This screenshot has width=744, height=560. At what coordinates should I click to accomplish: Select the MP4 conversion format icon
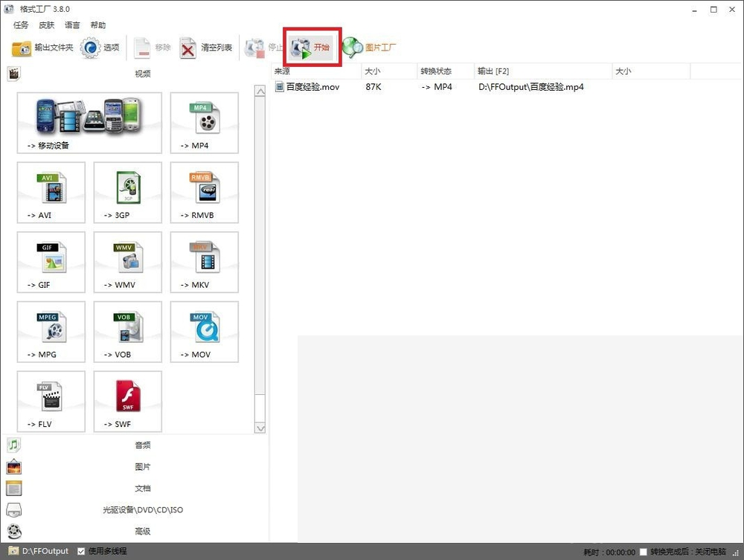tap(205, 123)
